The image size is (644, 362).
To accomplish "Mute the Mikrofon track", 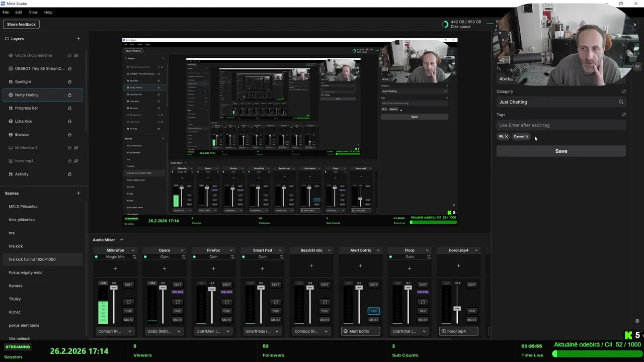I will coord(128,320).
